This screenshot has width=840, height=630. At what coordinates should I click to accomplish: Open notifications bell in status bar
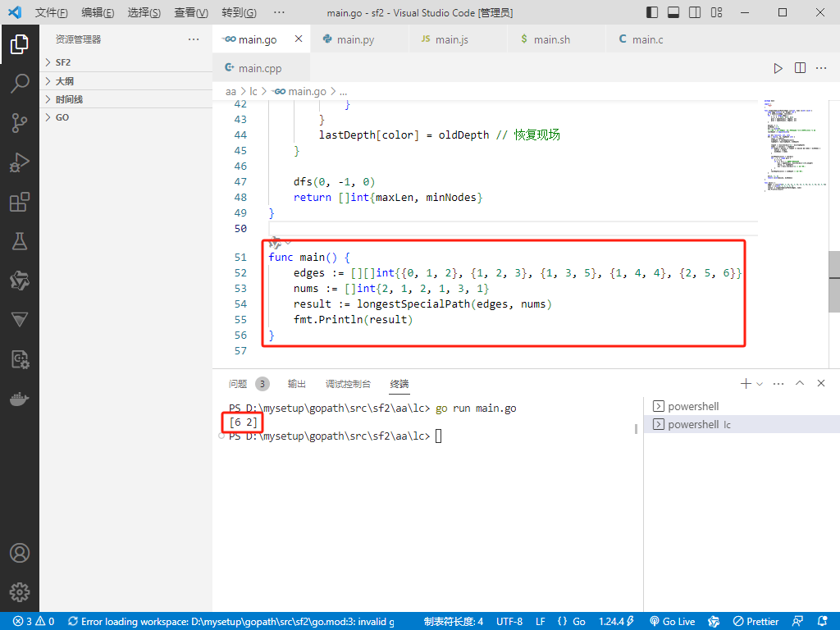823,622
